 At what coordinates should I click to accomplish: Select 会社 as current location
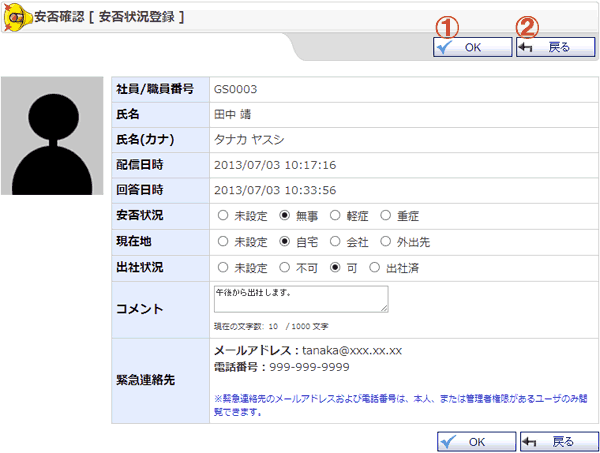click(x=335, y=241)
